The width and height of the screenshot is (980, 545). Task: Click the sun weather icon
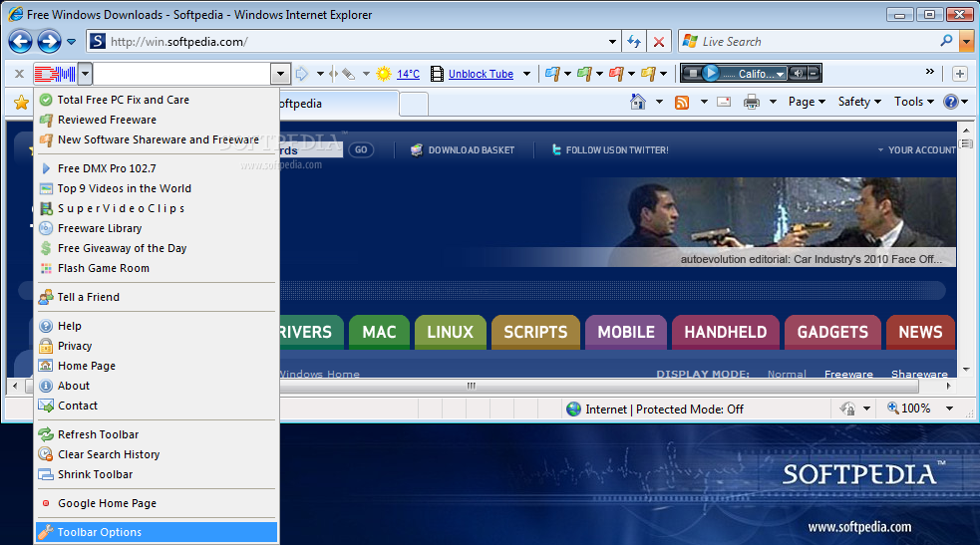pos(384,74)
